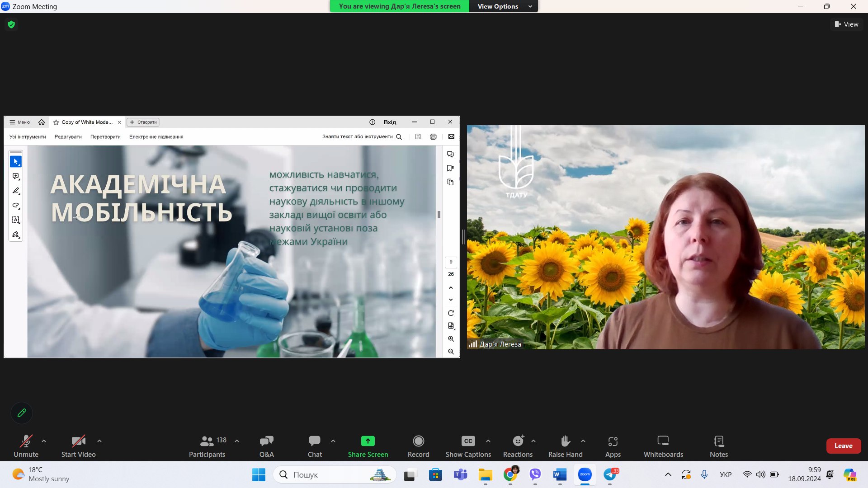
Task: Click the View button at top right
Action: [846, 24]
